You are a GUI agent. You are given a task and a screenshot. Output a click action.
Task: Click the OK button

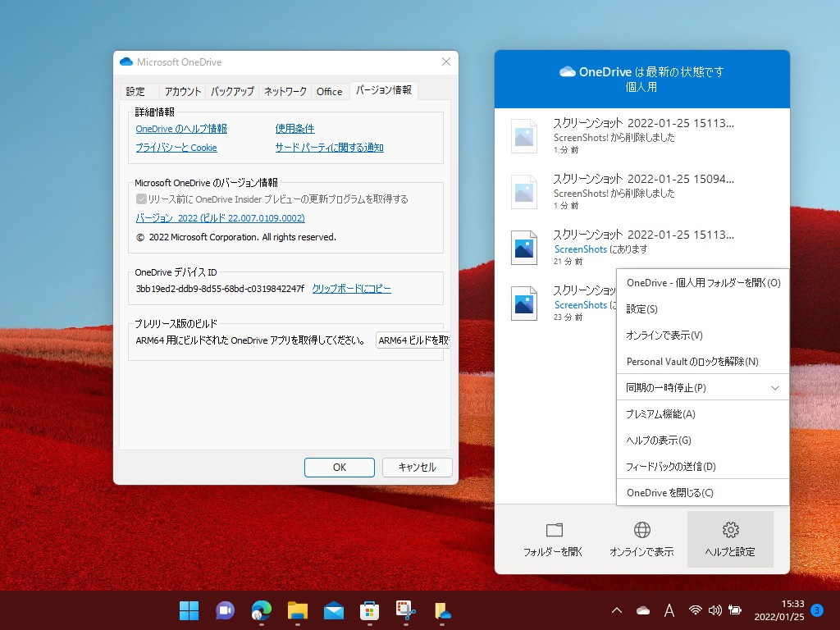(339, 467)
